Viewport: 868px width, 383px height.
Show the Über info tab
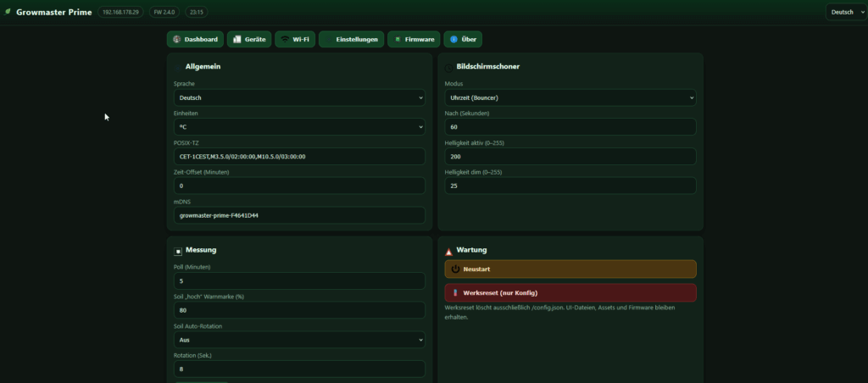[x=463, y=39]
